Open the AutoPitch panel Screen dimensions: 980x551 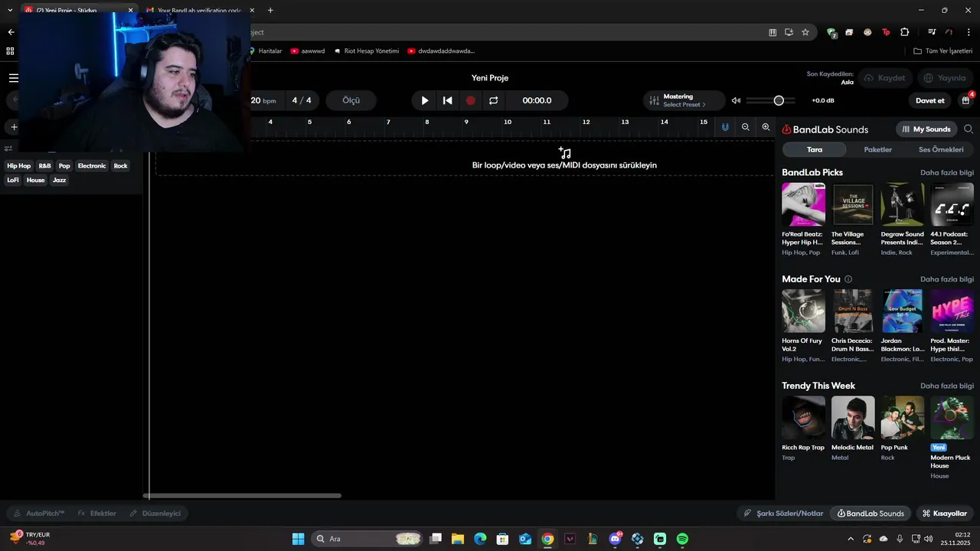(38, 514)
